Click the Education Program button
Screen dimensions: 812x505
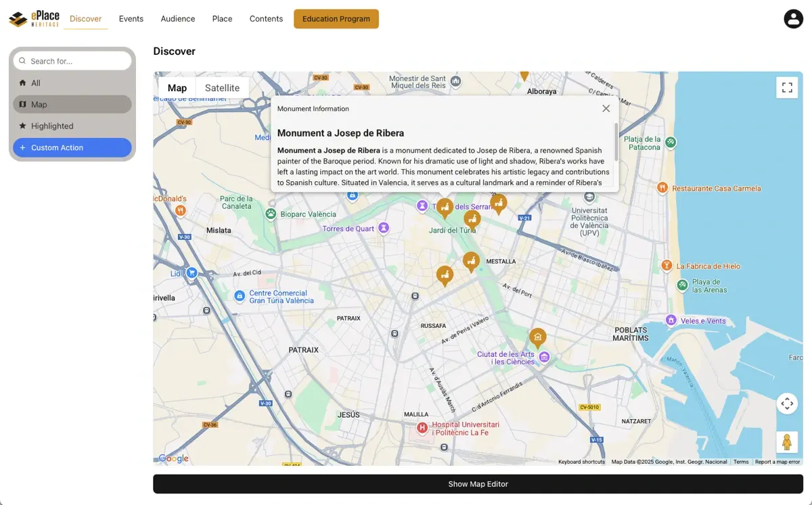tap(336, 19)
